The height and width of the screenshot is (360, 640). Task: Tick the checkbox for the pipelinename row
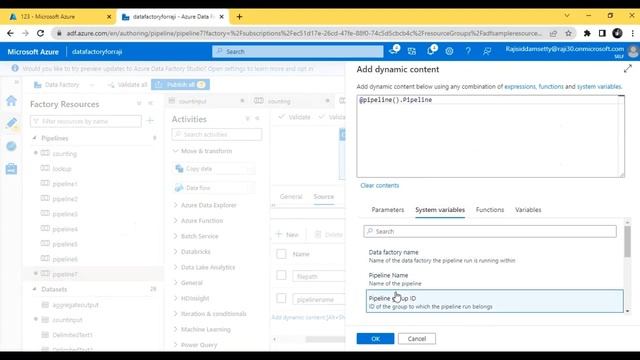281,298
